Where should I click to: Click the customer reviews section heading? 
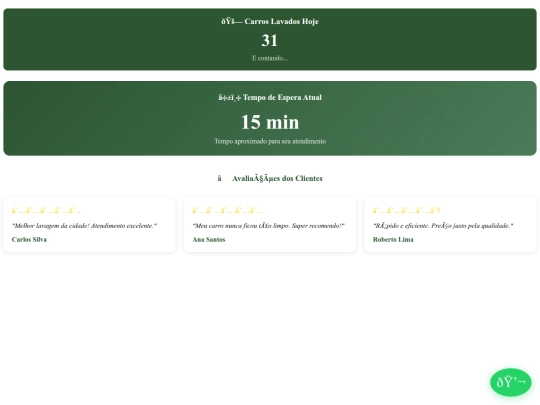[270, 178]
